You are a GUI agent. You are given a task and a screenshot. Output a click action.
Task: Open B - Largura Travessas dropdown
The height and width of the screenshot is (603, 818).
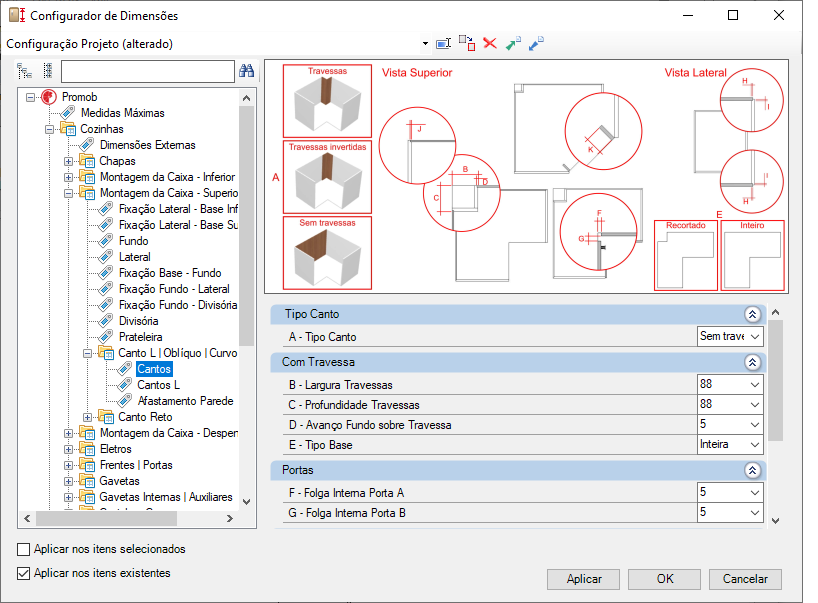(755, 385)
